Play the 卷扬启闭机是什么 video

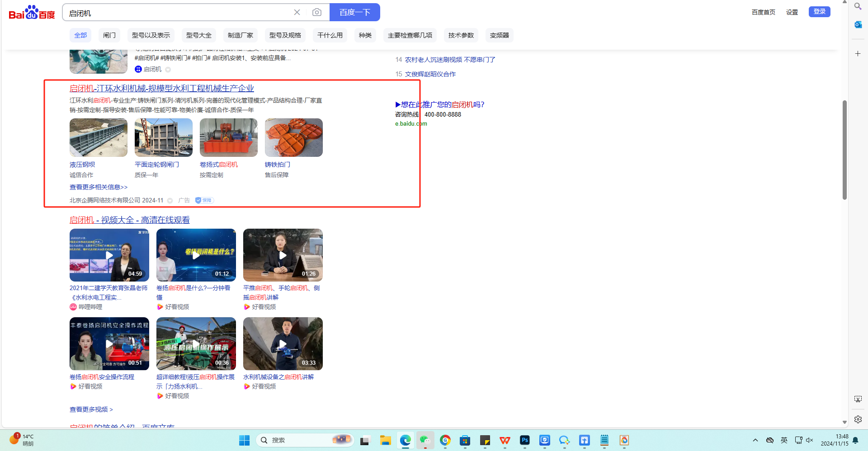coord(196,255)
